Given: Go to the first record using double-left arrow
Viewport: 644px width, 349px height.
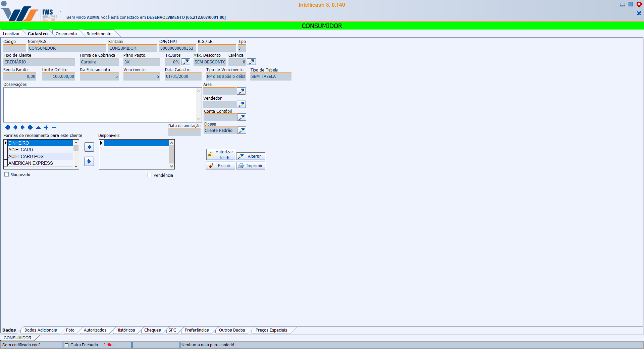Looking at the screenshot, I should click(7, 128).
